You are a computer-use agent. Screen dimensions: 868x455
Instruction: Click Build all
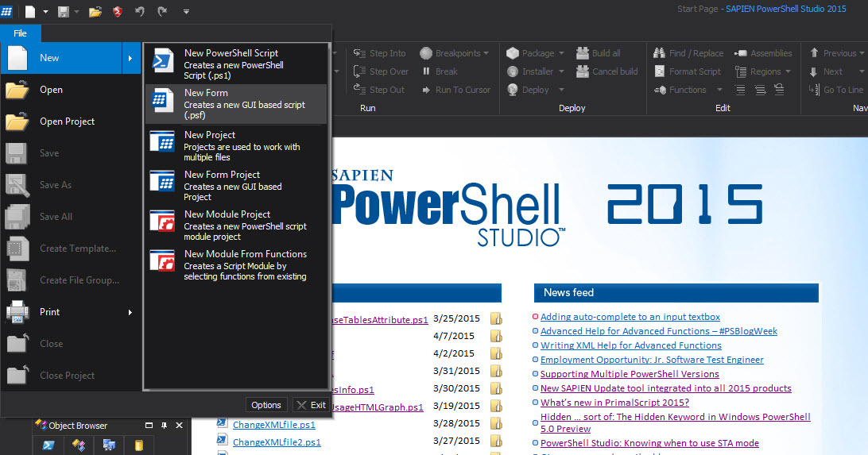click(x=599, y=53)
